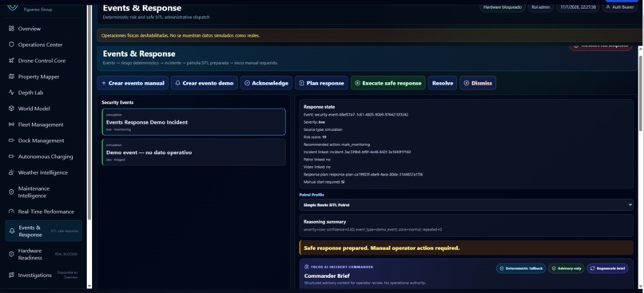Screen dimensions: 644x293
Task: Click the Hardware bloqueado status chip
Action: pos(503,7)
